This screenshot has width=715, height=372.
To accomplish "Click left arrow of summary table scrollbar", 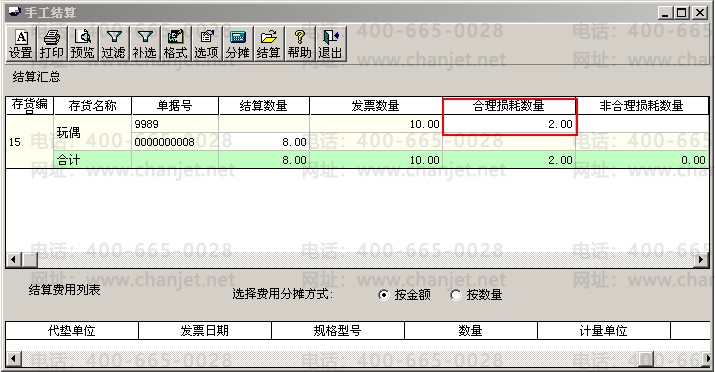I will [13, 260].
